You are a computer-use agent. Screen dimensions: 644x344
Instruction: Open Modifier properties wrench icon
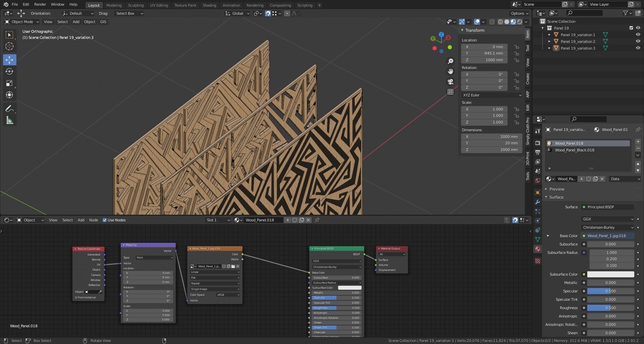click(538, 202)
